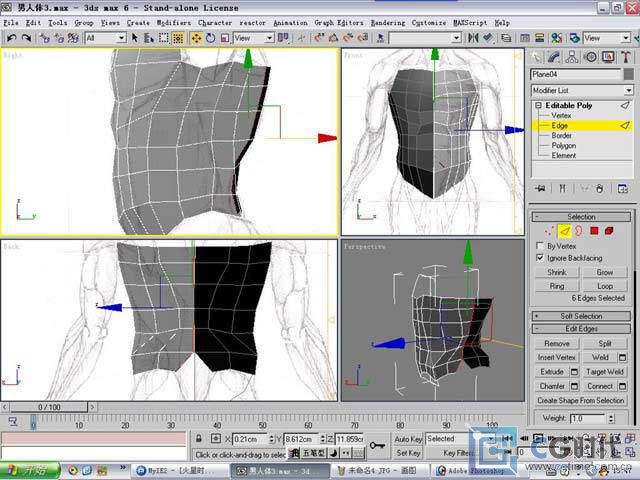Click the Grow selection button
The width and height of the screenshot is (640, 480).
[x=604, y=272]
